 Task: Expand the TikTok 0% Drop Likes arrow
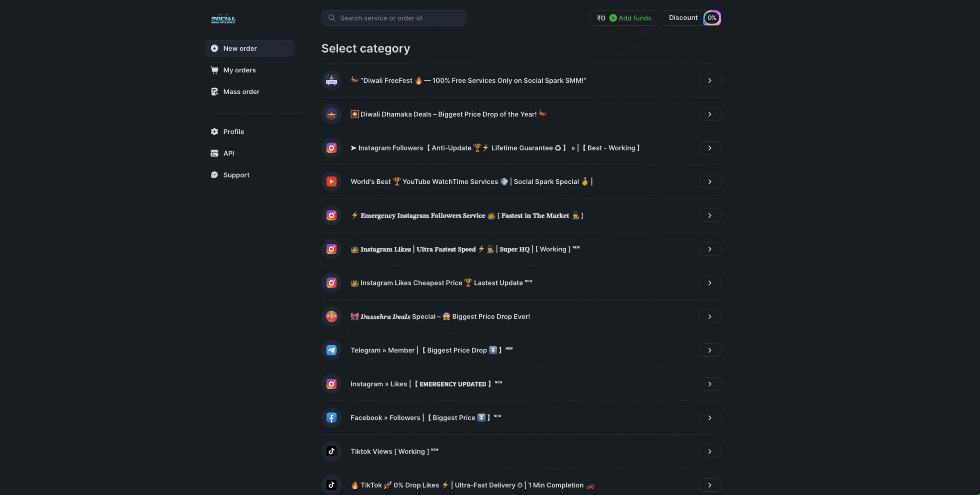710,485
